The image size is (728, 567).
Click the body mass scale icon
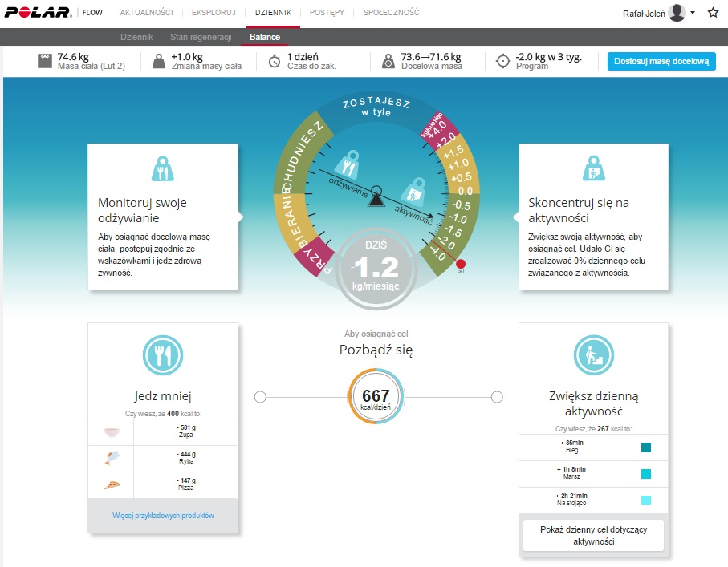[45, 61]
